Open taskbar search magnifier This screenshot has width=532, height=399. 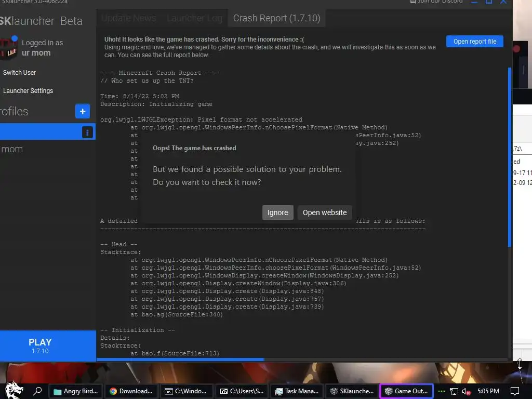pos(37,391)
